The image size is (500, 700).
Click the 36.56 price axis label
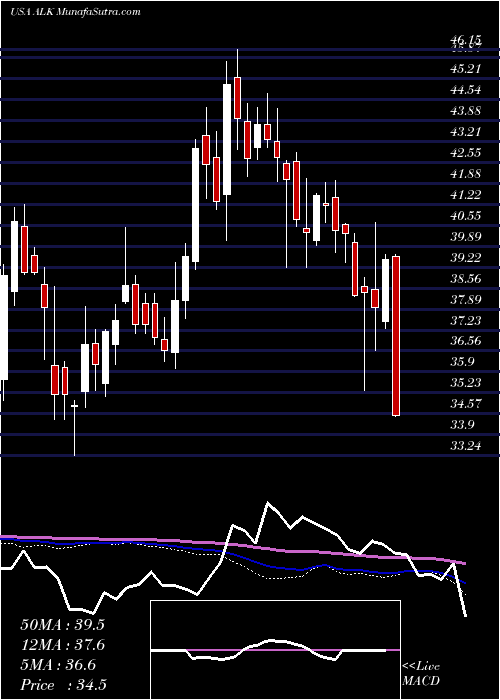pos(465,341)
